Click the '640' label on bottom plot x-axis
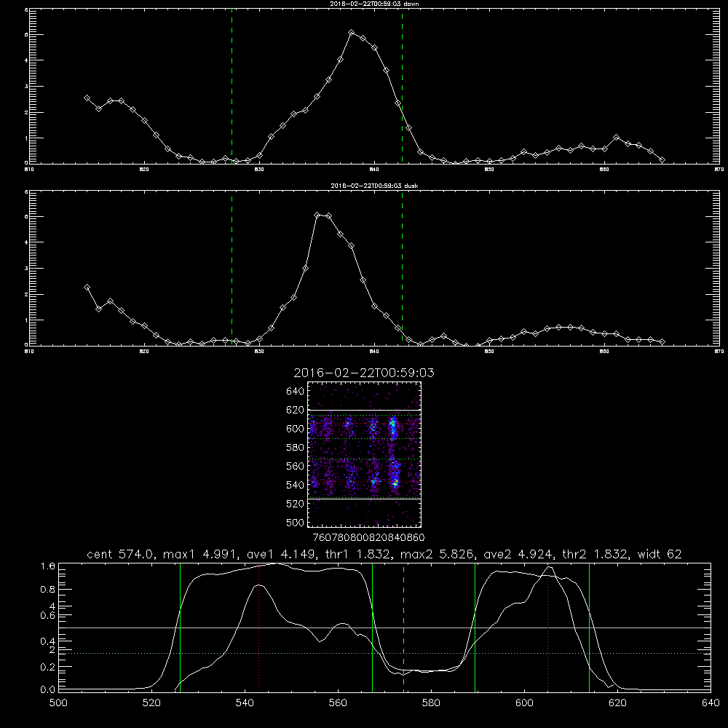The height and width of the screenshot is (728, 728). click(711, 703)
